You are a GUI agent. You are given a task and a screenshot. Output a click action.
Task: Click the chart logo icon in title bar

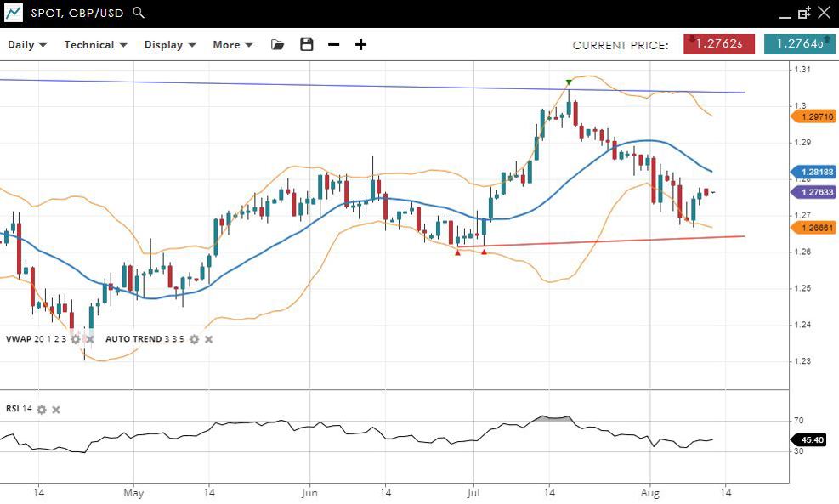tap(14, 13)
